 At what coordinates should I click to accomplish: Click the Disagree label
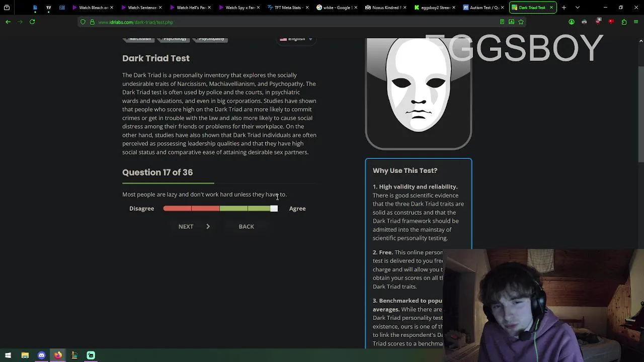141,208
